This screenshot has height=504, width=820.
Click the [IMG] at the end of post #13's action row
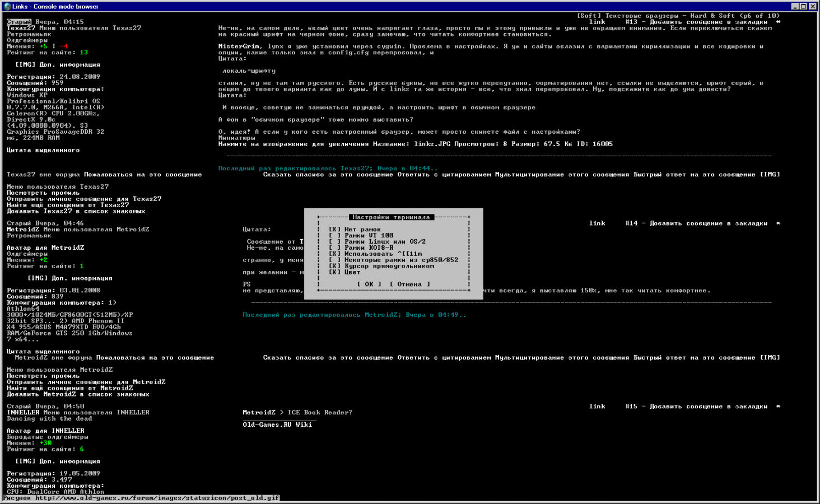[770, 175]
